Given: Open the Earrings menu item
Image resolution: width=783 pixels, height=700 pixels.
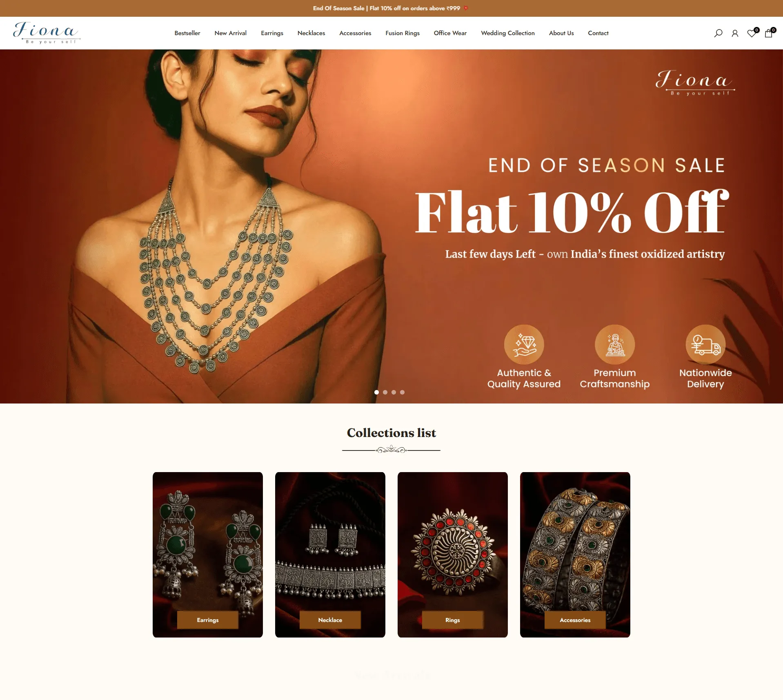Looking at the screenshot, I should [272, 33].
